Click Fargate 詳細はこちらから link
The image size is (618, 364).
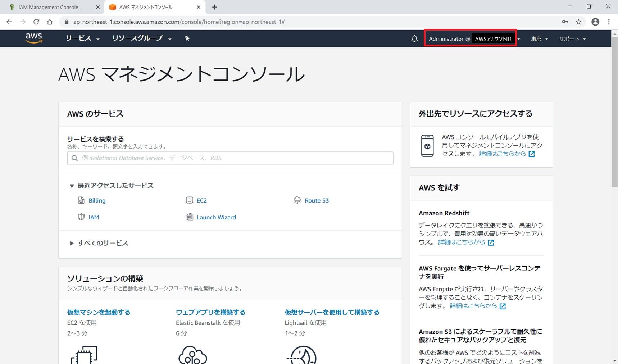click(x=473, y=306)
